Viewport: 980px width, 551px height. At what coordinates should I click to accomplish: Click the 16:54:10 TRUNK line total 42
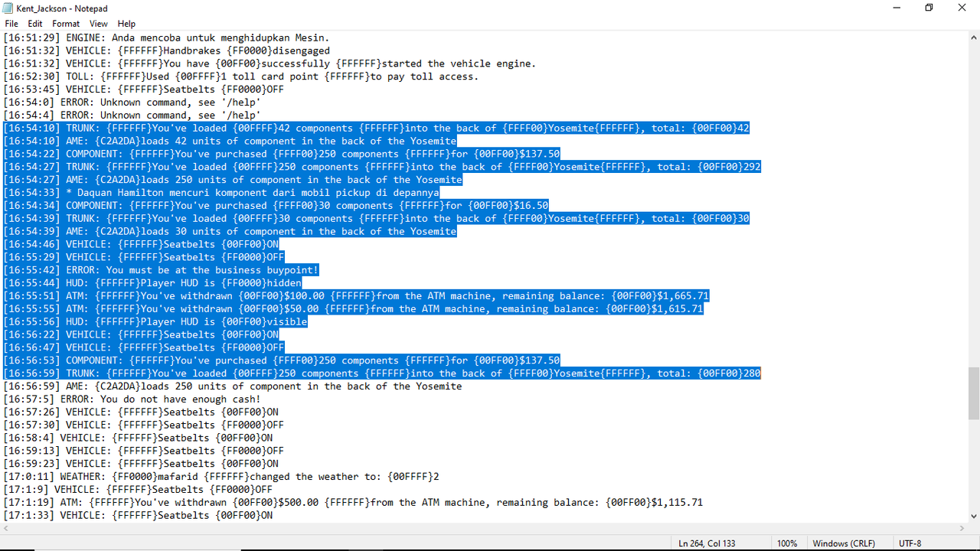pyautogui.click(x=376, y=129)
